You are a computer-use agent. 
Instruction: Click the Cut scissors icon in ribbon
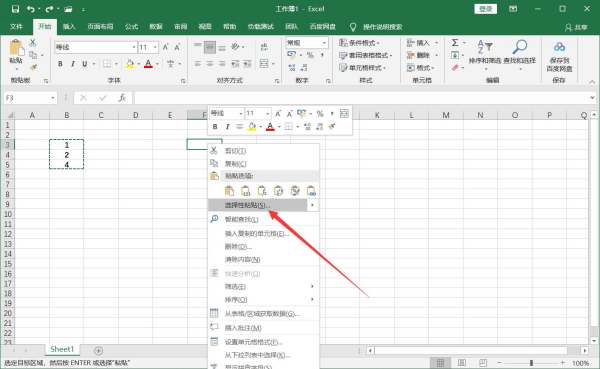[x=33, y=42]
